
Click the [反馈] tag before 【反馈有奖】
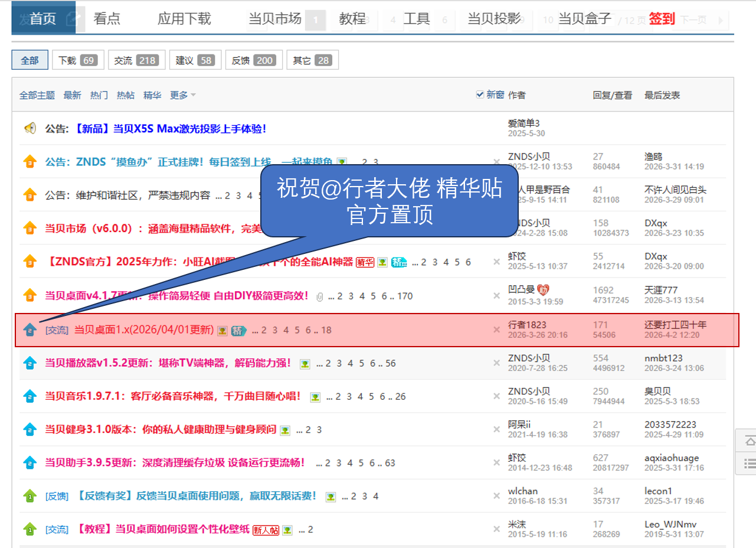57,496
